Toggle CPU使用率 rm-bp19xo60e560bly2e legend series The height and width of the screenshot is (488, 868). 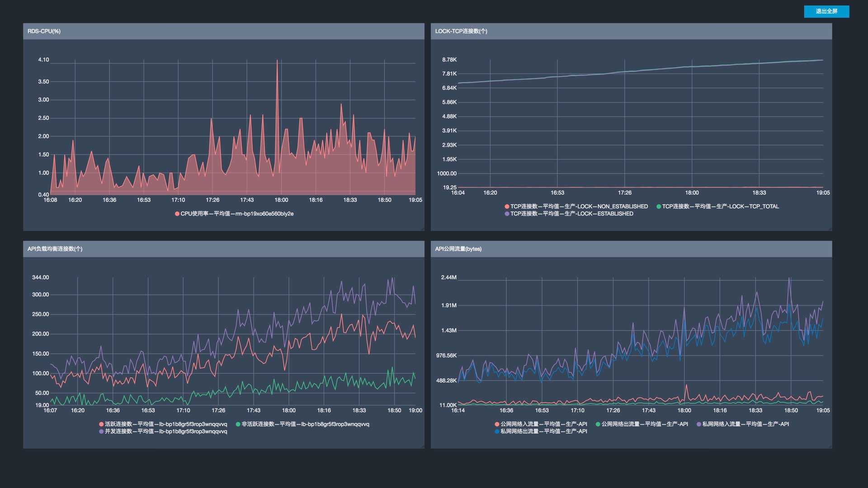234,214
